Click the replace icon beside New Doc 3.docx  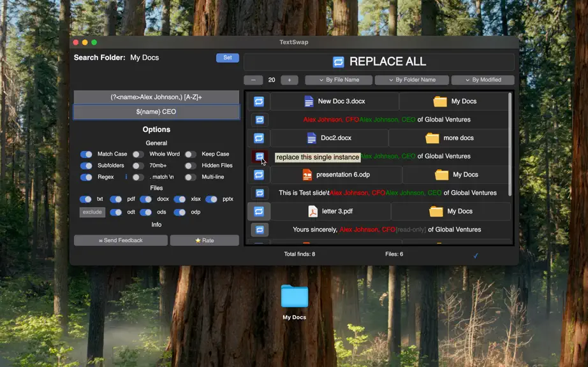[259, 101]
